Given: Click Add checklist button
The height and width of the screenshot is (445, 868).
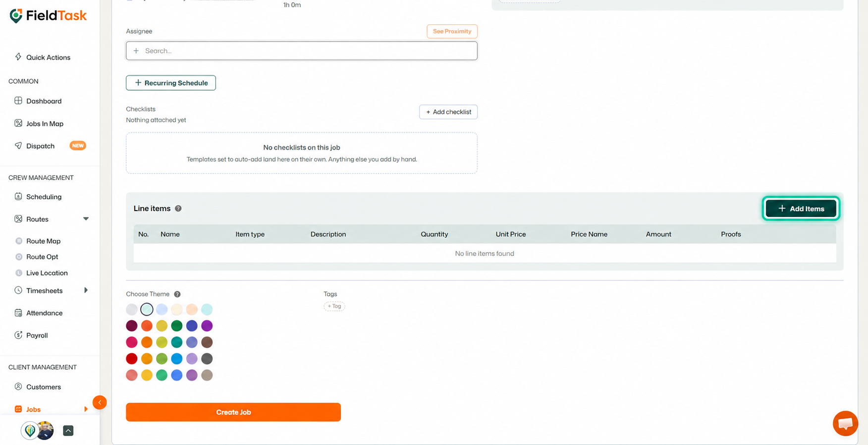Looking at the screenshot, I should pos(448,112).
